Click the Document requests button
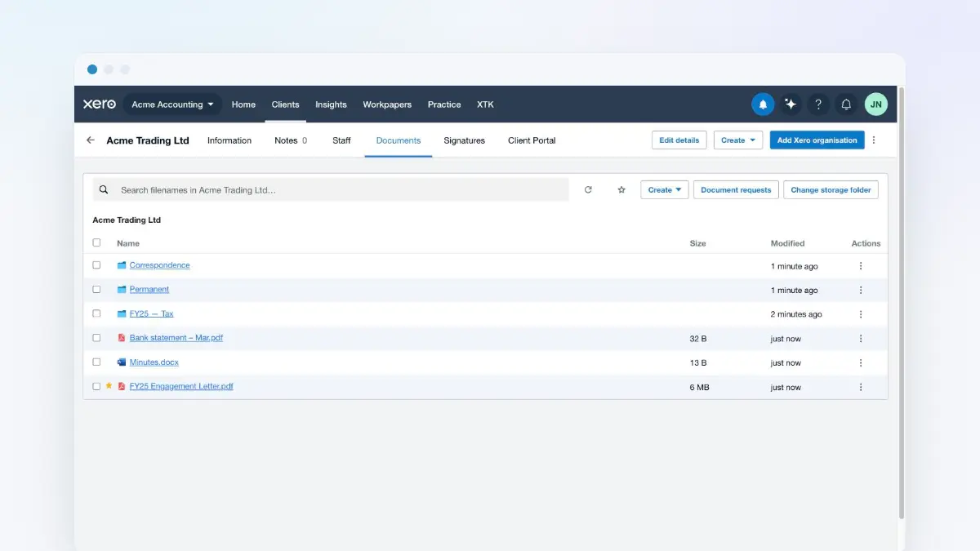980x551 pixels. coord(736,190)
